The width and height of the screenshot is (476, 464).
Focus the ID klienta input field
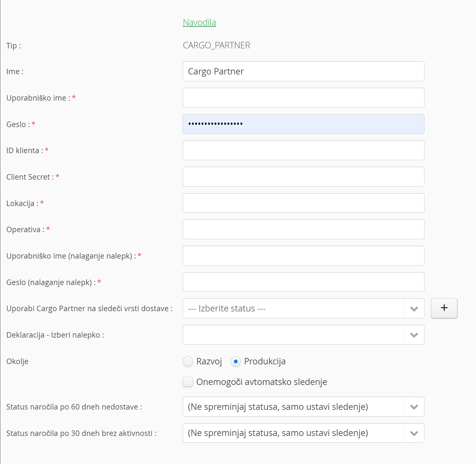pos(303,150)
